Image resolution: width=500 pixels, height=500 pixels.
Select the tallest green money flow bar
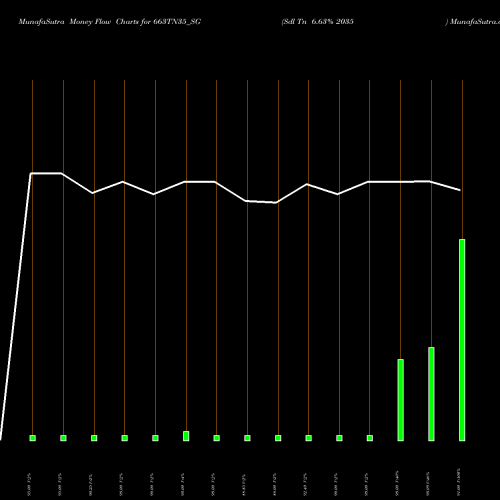pos(462,340)
